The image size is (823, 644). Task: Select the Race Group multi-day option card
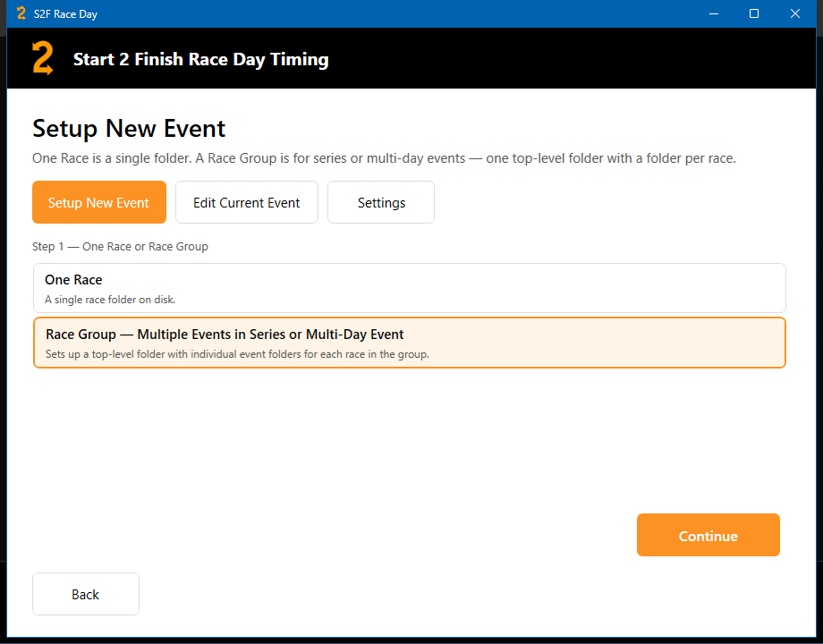point(410,343)
